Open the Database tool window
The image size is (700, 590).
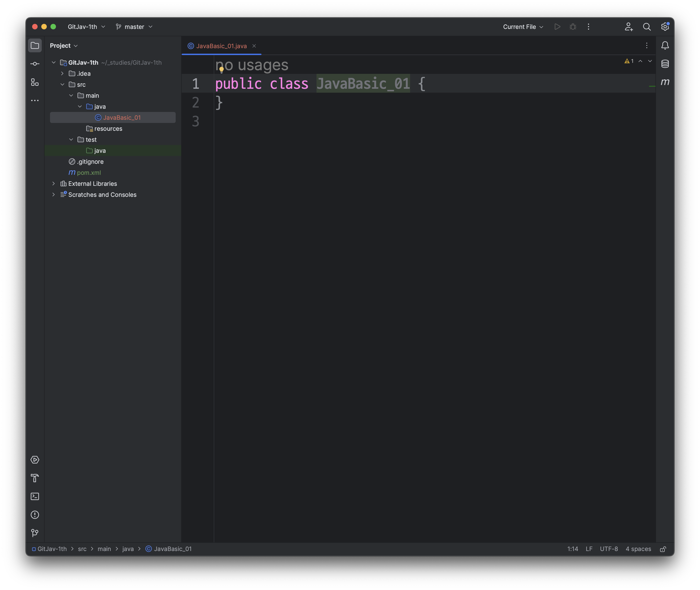665,64
